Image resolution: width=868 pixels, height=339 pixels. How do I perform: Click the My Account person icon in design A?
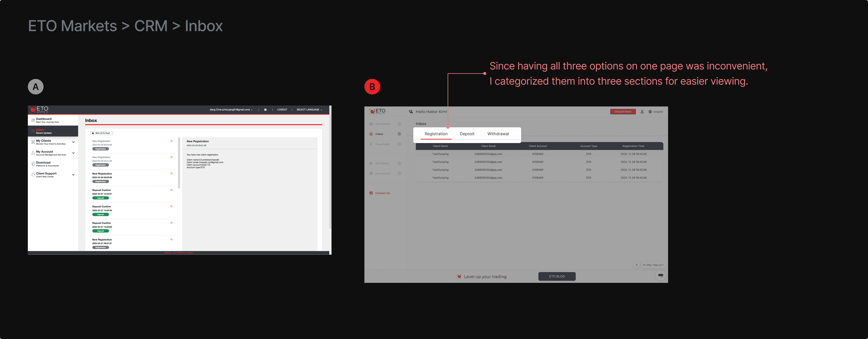33,153
